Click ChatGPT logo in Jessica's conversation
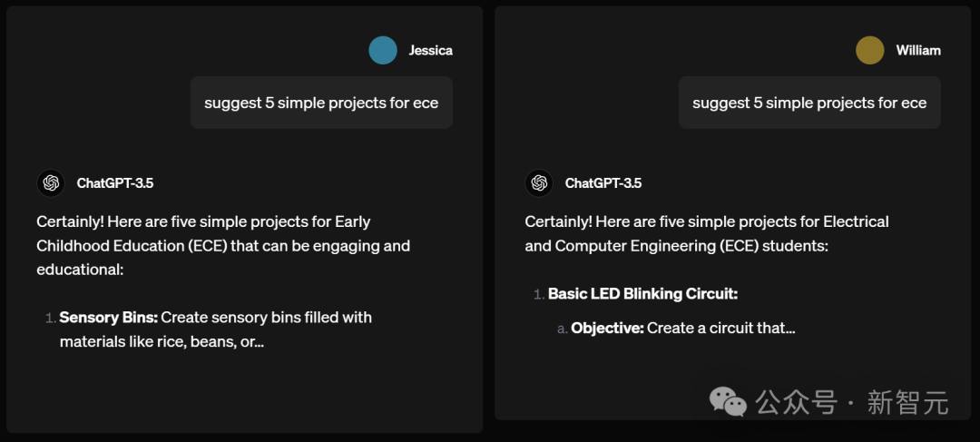Screen dimensions: 980x442 coord(51,183)
